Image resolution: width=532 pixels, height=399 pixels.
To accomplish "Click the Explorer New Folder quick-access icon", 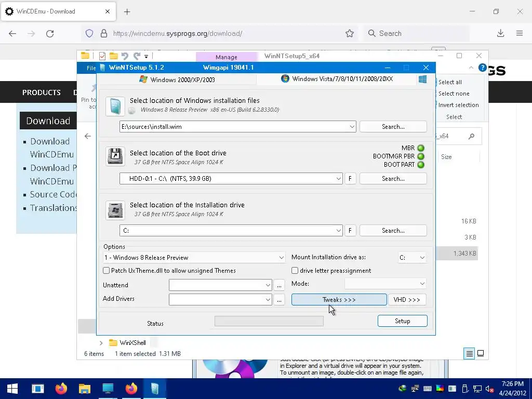I will pyautogui.click(x=114, y=56).
